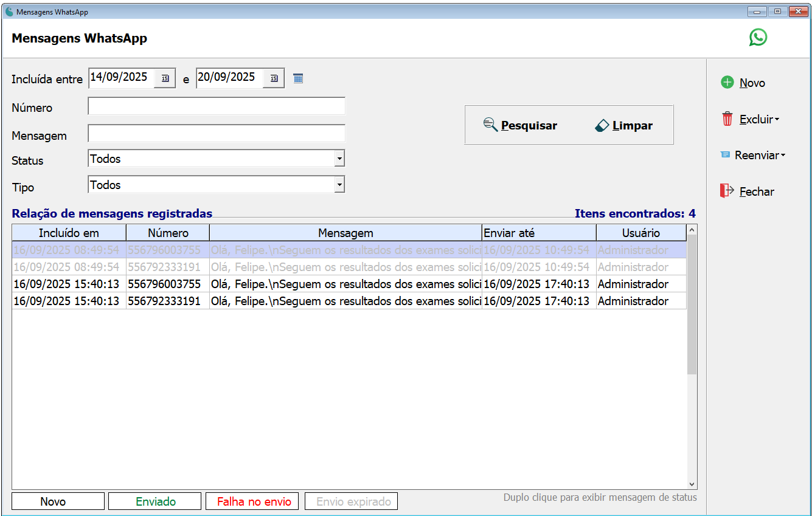This screenshot has width=812, height=516.
Task: Click the Limpar eraser button
Action: click(x=623, y=125)
